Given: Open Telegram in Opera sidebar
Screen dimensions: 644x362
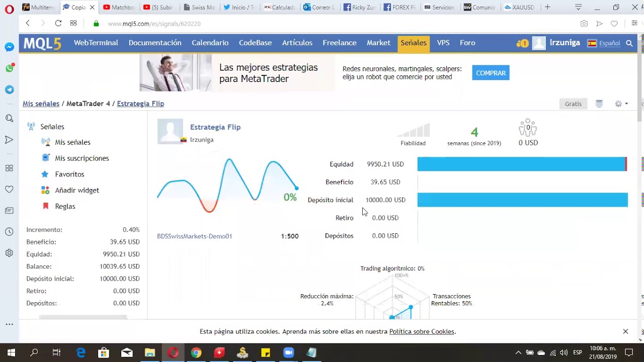Looking at the screenshot, I should point(9,89).
